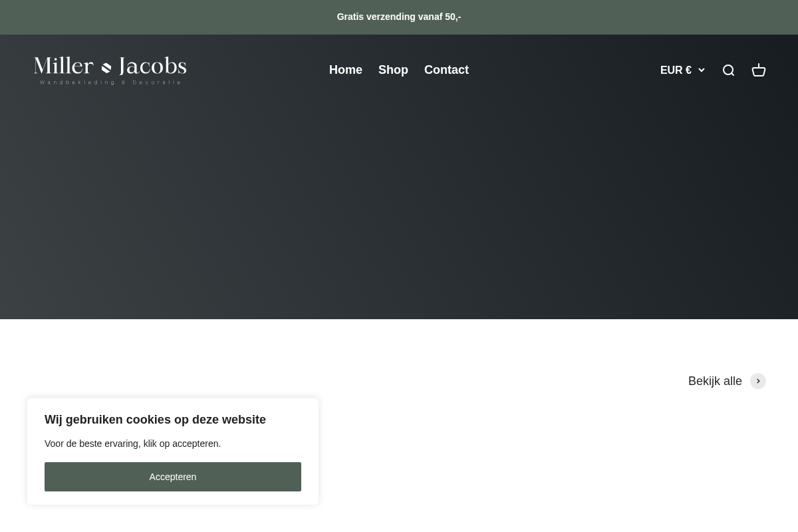798x532 pixels.
Task: Open the Shop menu item
Action: tap(393, 70)
